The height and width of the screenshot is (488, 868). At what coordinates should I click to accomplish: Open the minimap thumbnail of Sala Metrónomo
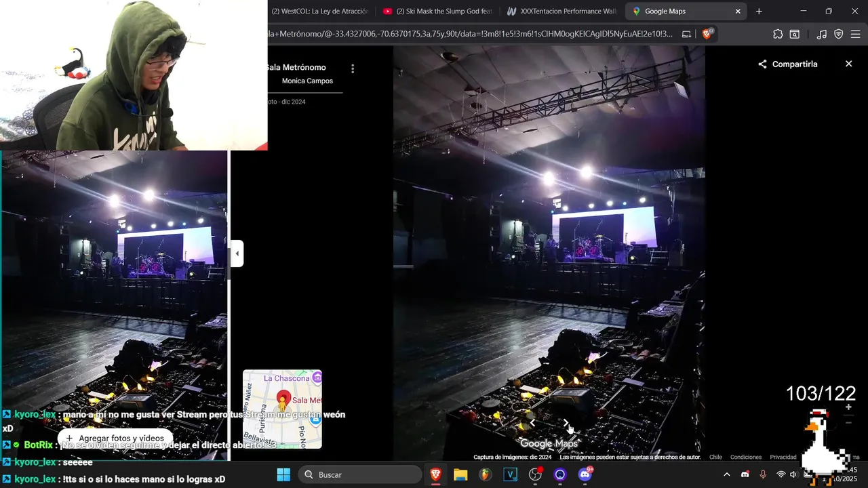[x=282, y=409]
